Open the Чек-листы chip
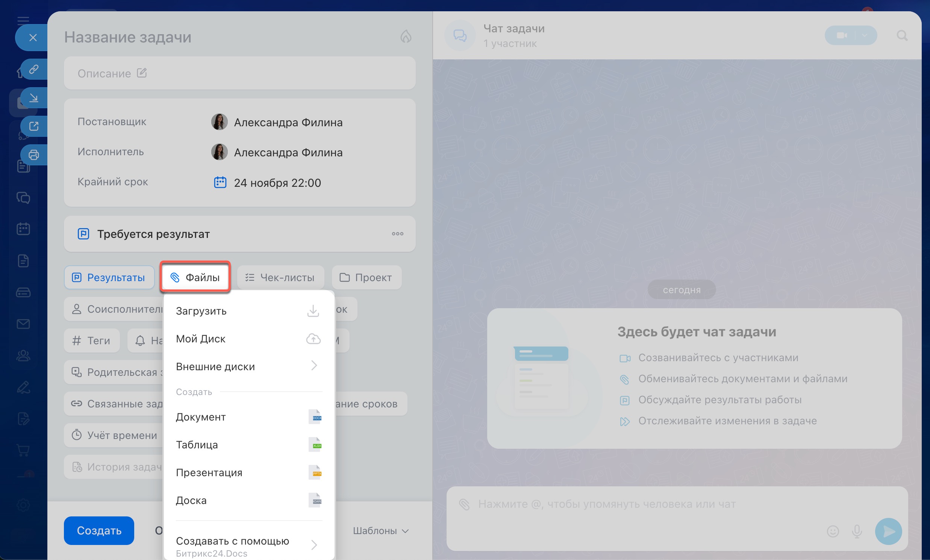 click(280, 278)
